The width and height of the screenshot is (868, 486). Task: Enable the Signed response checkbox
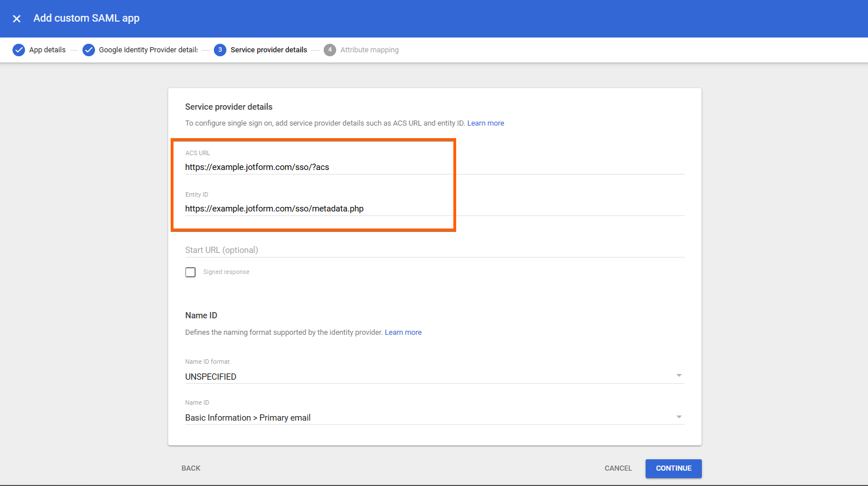(191, 272)
